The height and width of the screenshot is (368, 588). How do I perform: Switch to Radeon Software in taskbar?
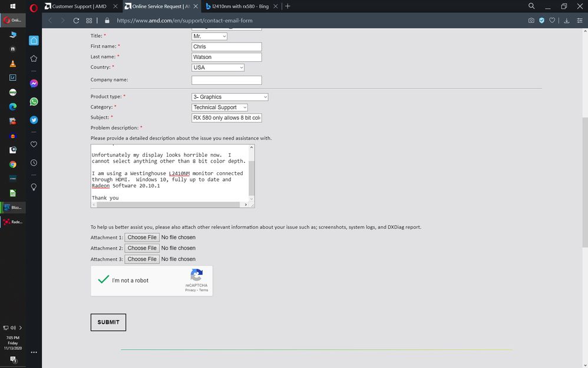click(x=13, y=222)
